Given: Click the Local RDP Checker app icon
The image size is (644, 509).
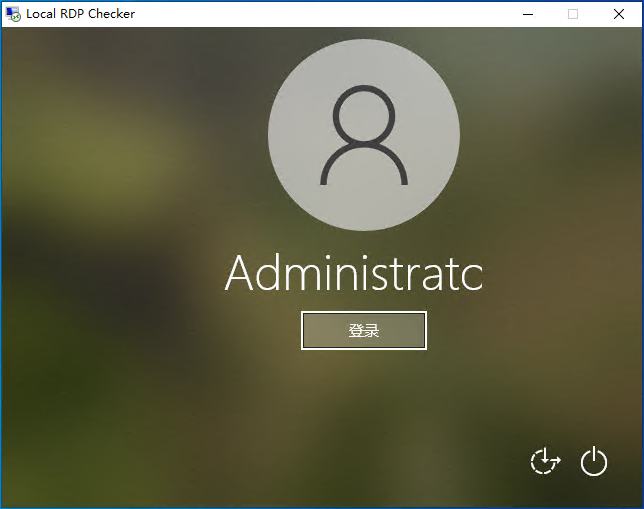Looking at the screenshot, I should point(13,14).
